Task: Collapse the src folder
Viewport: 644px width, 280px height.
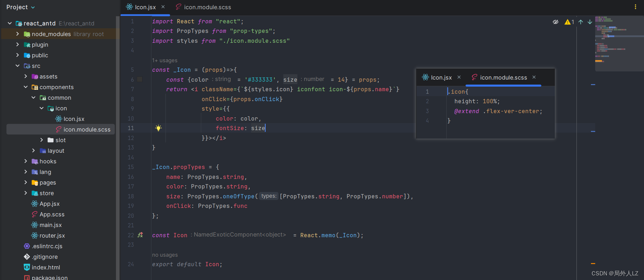Action: pyautogui.click(x=18, y=66)
